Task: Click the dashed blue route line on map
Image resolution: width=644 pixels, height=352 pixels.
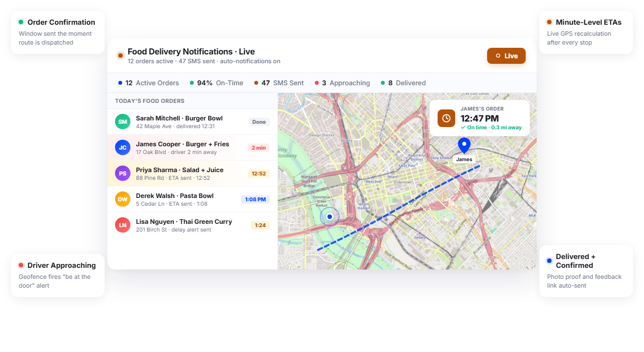Action: [x=399, y=207]
